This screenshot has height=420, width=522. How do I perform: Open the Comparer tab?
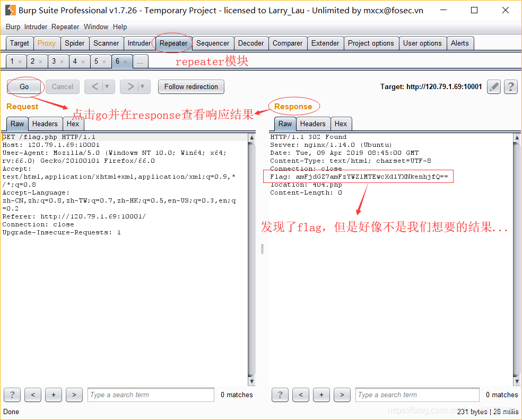point(288,43)
